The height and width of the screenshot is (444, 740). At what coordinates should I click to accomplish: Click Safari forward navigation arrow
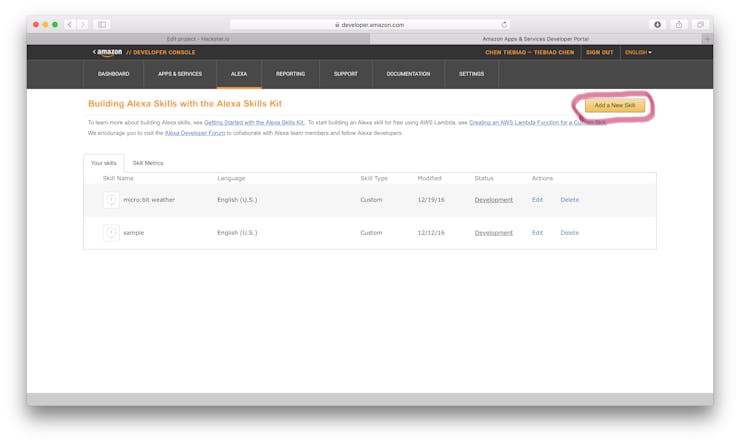pyautogui.click(x=83, y=25)
